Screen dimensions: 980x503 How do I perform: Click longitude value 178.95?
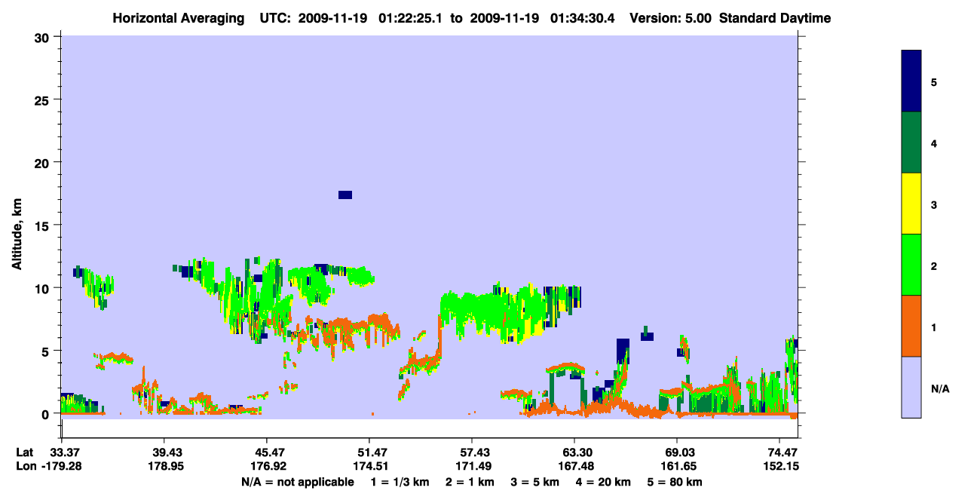(x=164, y=467)
